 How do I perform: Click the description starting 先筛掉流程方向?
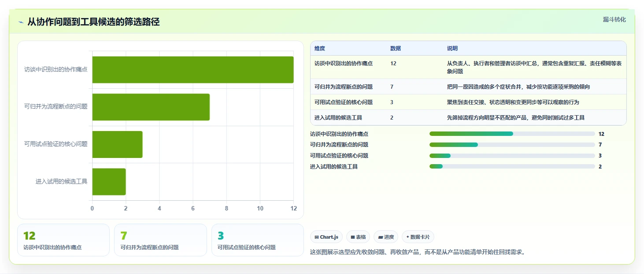pyautogui.click(x=516, y=118)
